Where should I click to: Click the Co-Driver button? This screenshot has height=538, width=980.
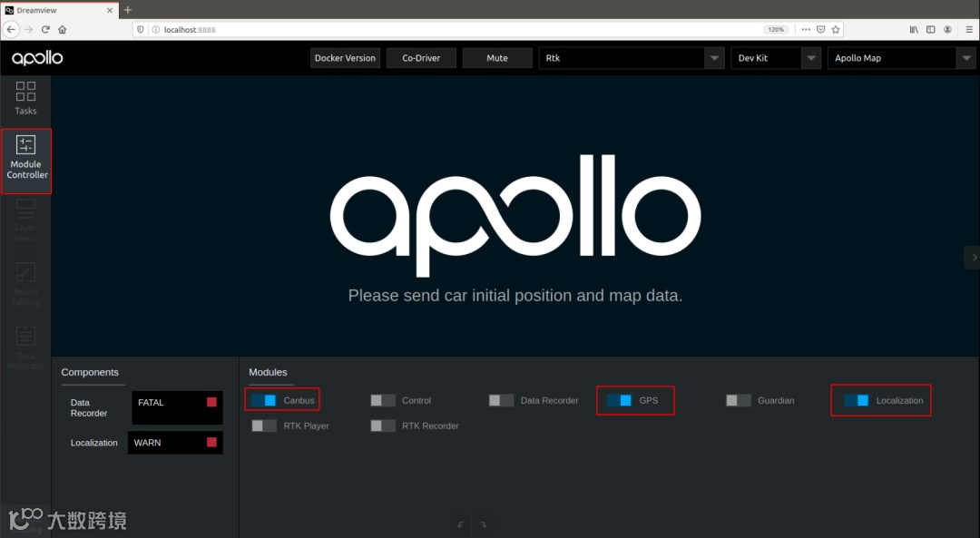[x=421, y=58]
